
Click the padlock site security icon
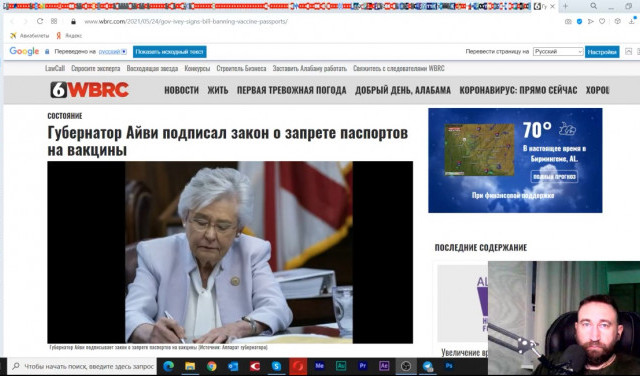[73, 21]
